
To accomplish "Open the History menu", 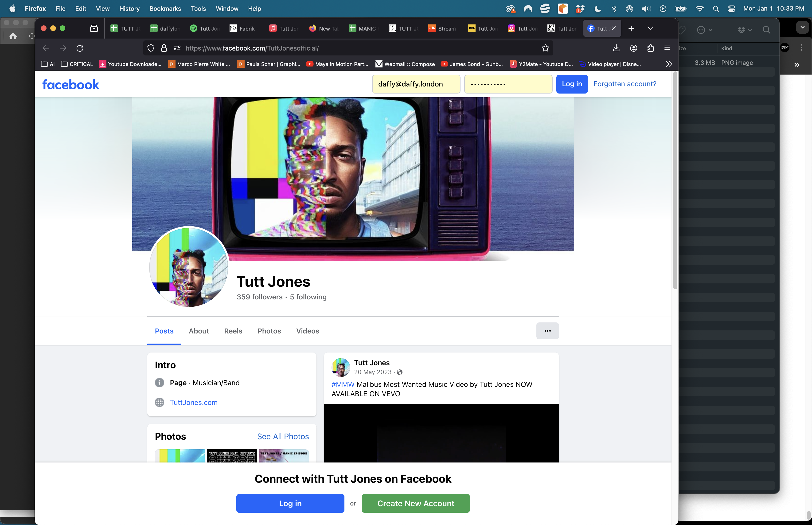I will 129,8.
